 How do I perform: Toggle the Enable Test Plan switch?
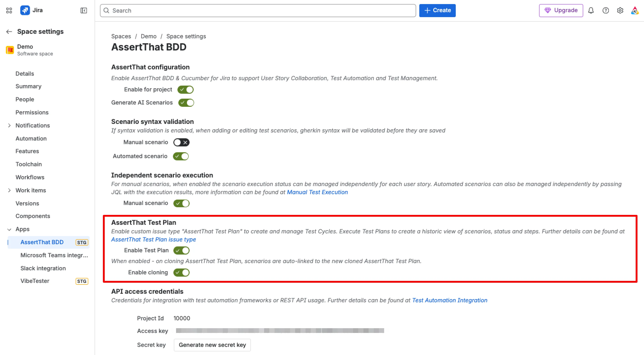[x=181, y=250]
